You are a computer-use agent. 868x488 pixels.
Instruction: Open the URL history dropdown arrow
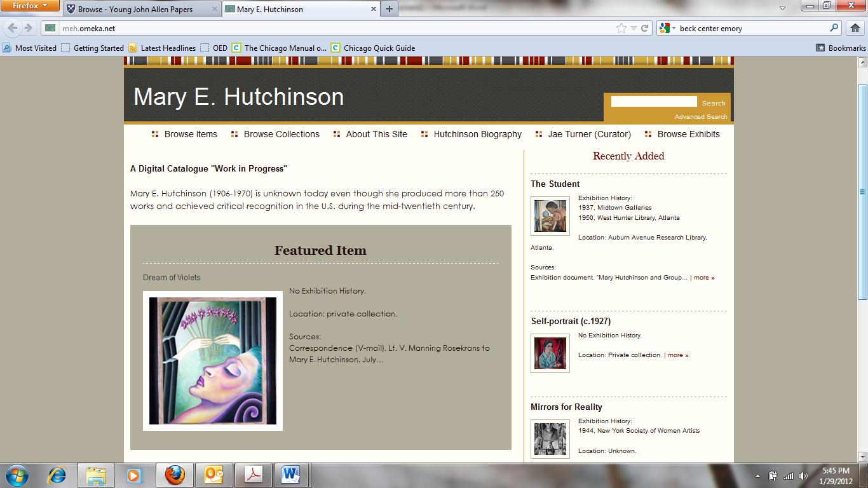pos(634,28)
